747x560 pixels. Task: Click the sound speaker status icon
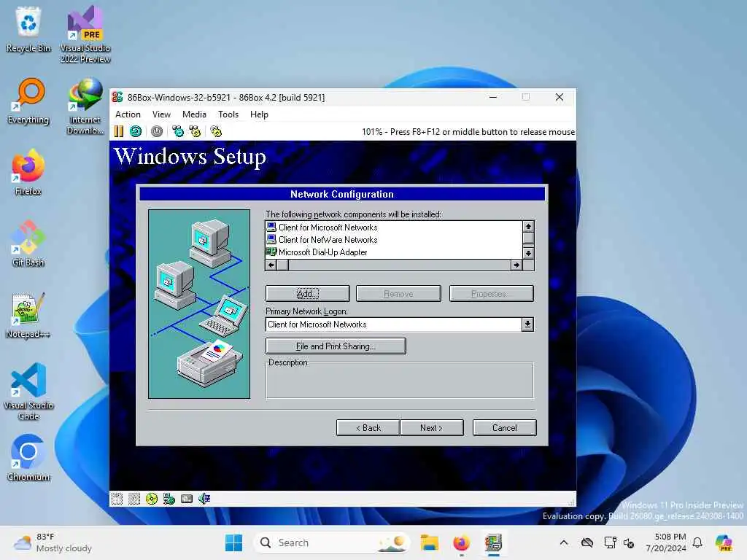point(204,499)
